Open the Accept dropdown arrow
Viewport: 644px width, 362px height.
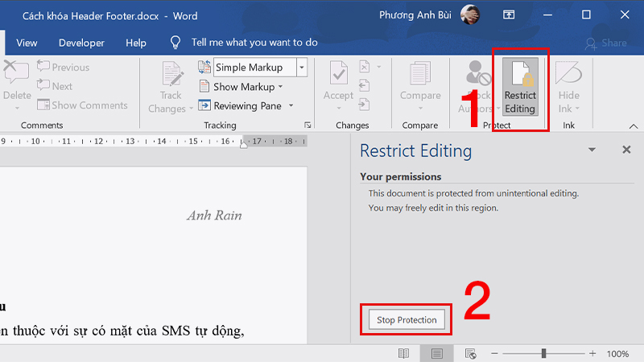tap(339, 109)
